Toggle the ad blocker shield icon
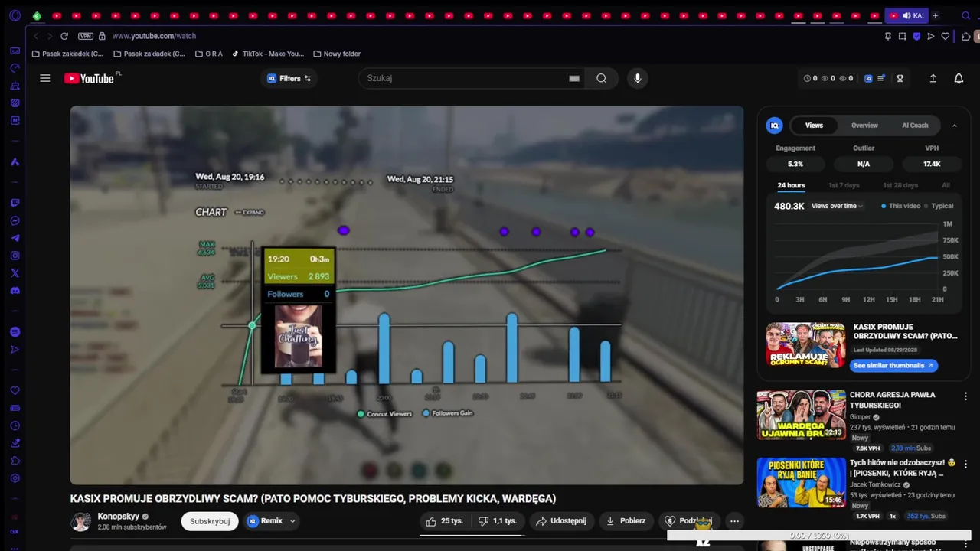The image size is (980, 551). [x=916, y=36]
